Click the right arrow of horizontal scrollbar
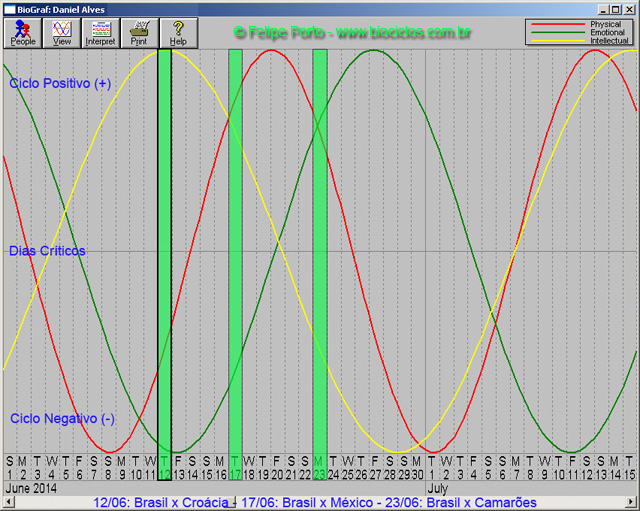The image size is (640, 511). 634,503
